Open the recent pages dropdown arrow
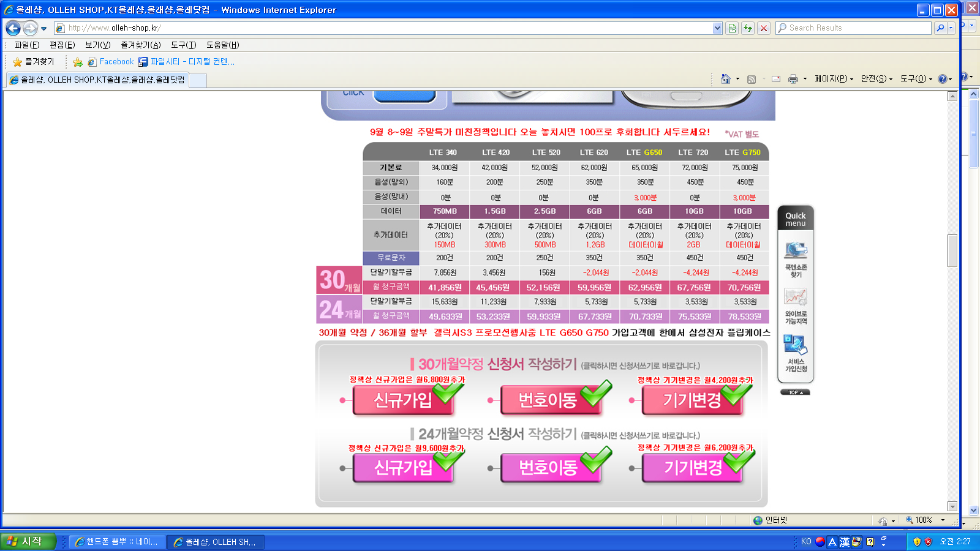Image resolution: width=980 pixels, height=551 pixels. 43,29
